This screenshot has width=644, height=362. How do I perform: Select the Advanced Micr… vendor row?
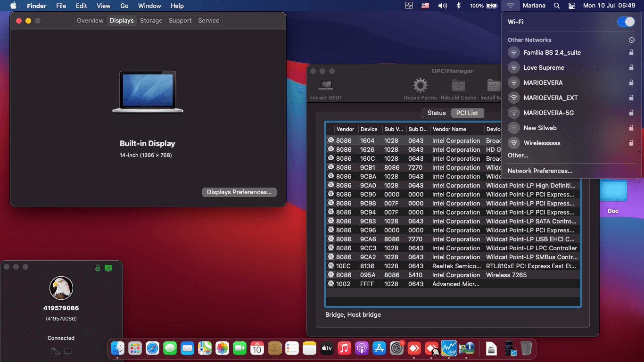pos(453,284)
